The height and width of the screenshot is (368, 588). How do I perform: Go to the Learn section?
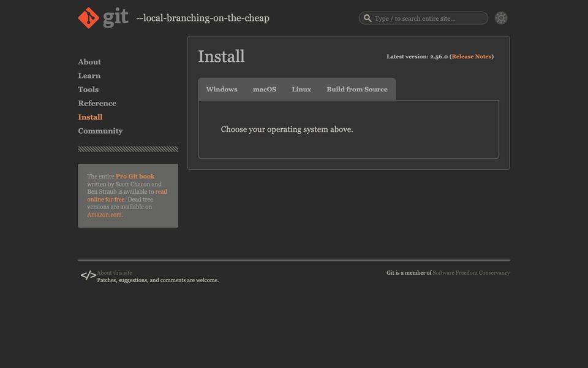point(89,76)
